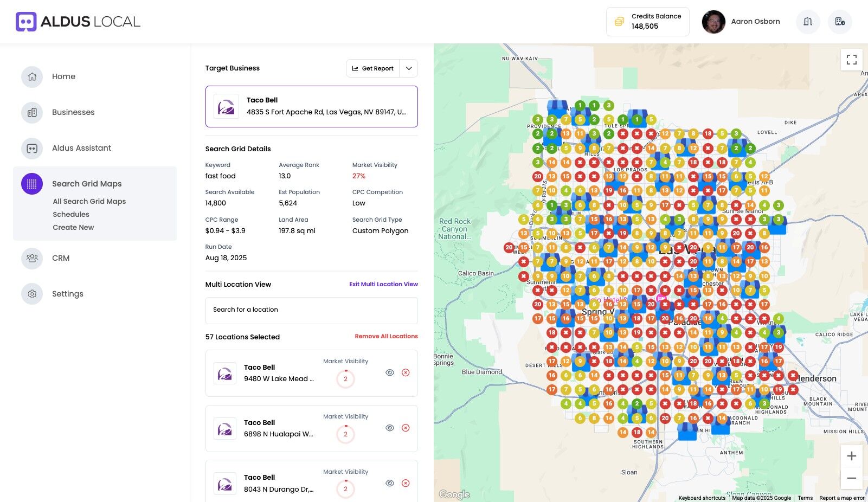
Task: Click market visibility gauge for 9480 W Lake Mead
Action: 346,379
